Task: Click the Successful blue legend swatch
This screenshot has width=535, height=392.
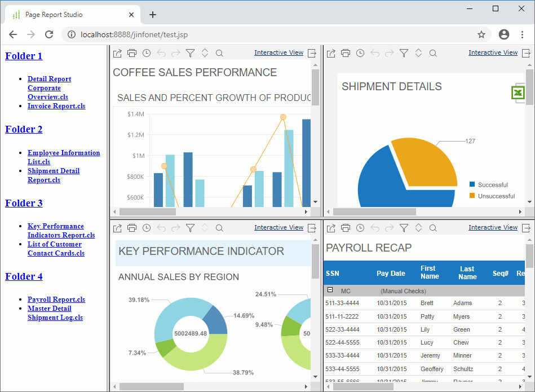Action: tap(472, 184)
